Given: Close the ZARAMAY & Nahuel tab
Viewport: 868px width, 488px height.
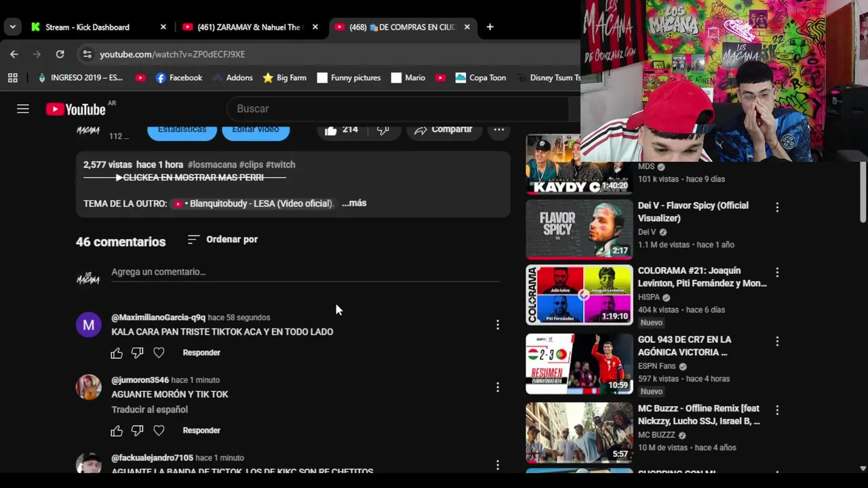Looking at the screenshot, I should [315, 27].
